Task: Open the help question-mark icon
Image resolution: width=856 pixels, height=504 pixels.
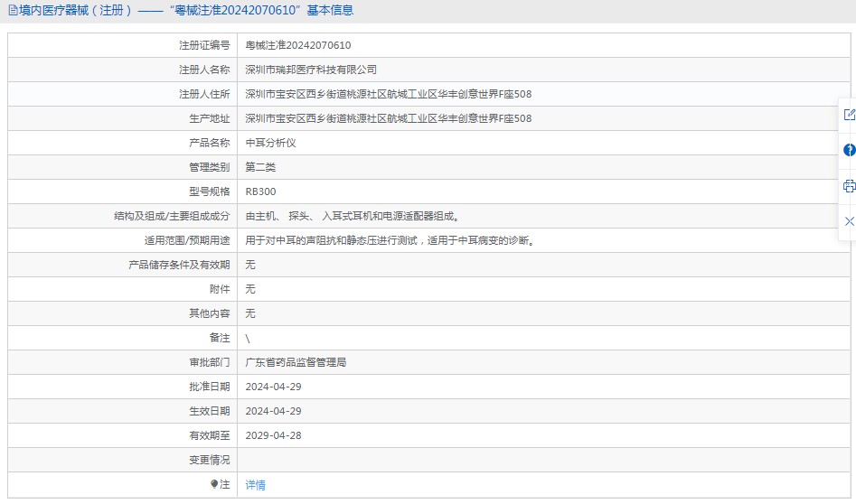Action: [x=849, y=149]
